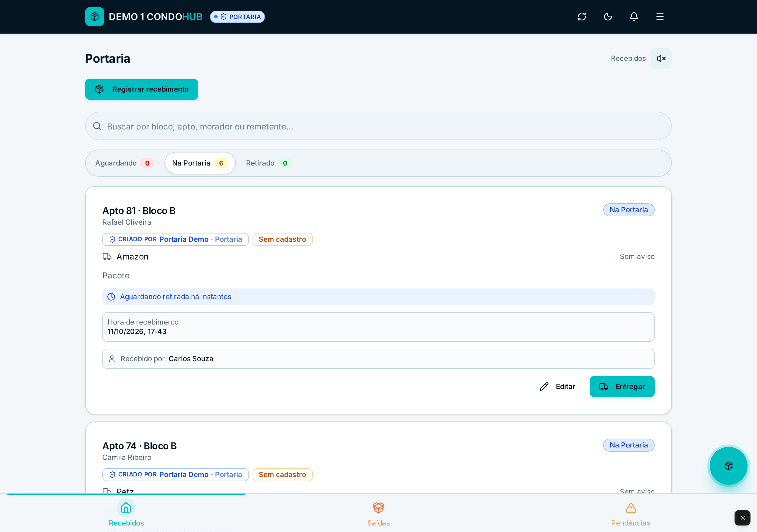Click the Portaria page title

click(107, 58)
